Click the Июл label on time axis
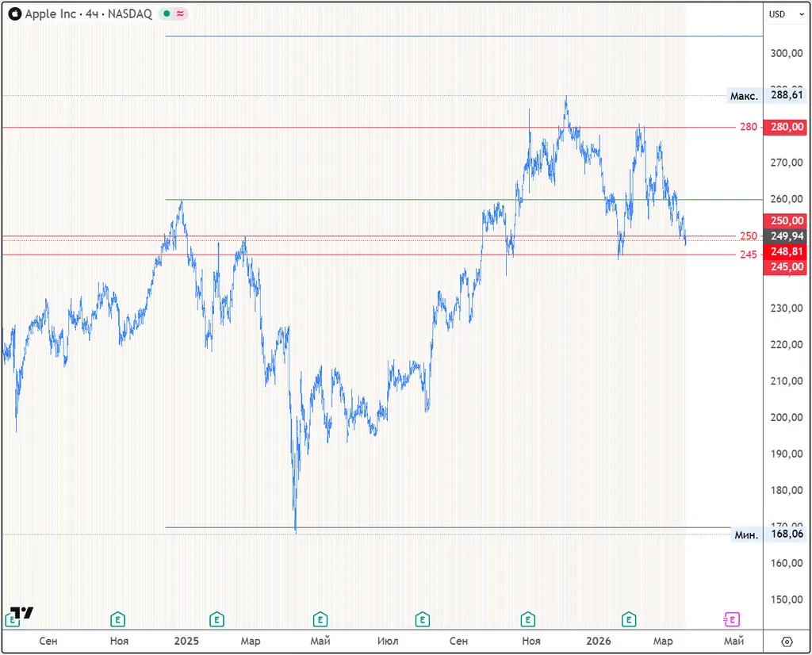The height and width of the screenshot is (655, 812). coord(388,641)
